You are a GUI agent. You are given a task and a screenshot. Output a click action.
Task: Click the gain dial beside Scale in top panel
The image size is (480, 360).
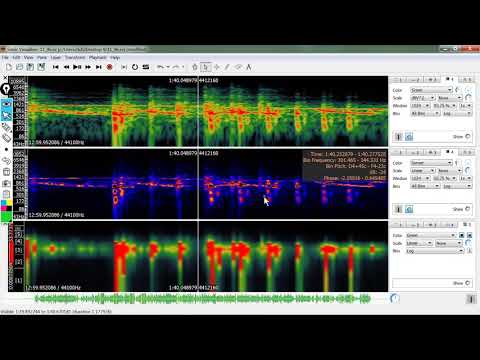pos(468,98)
